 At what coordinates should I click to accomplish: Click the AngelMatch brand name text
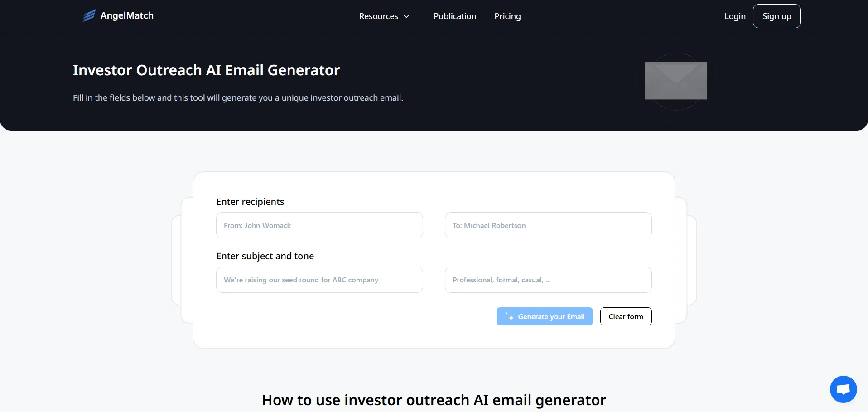127,15
